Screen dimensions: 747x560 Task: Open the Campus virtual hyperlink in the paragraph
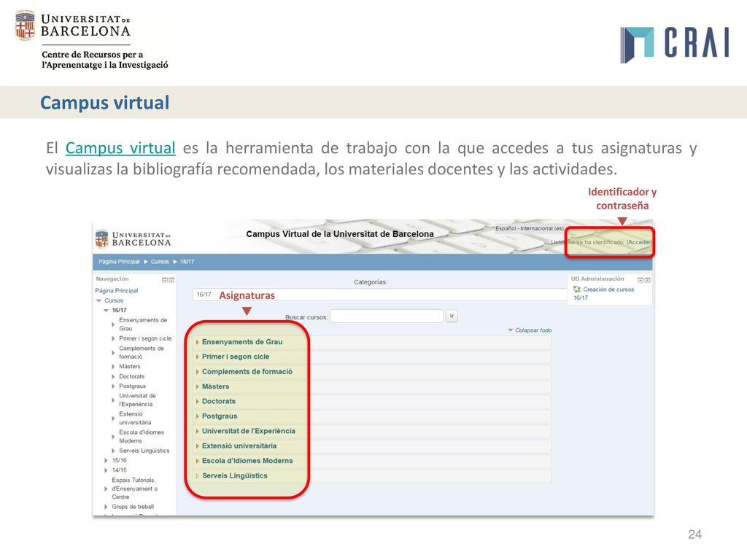click(120, 148)
